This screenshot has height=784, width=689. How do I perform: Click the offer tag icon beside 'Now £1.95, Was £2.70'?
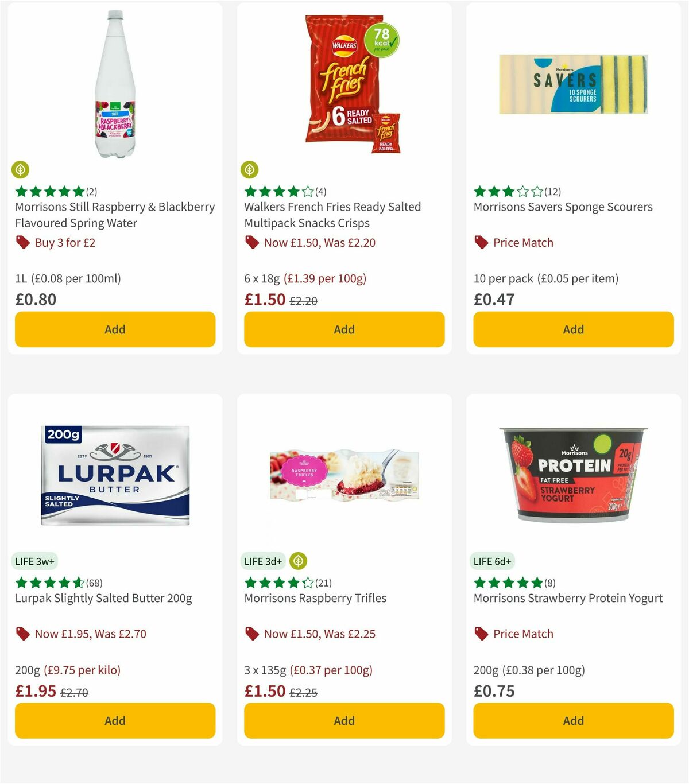tap(23, 634)
